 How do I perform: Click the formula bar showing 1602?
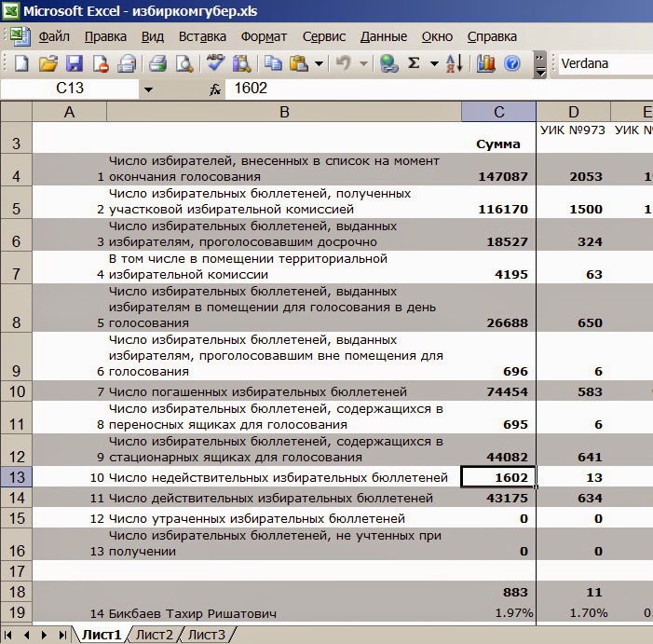(439, 89)
